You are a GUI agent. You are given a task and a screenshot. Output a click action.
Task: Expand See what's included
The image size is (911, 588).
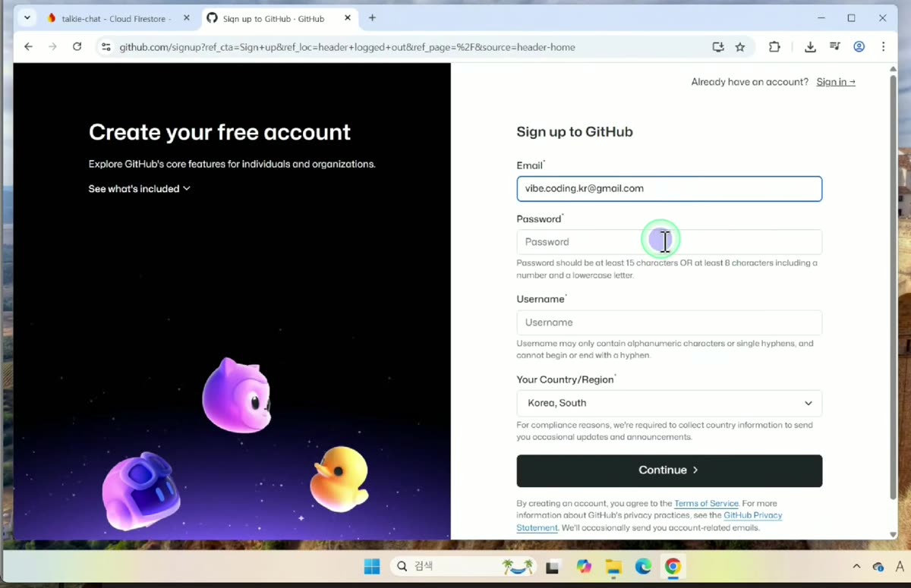139,188
